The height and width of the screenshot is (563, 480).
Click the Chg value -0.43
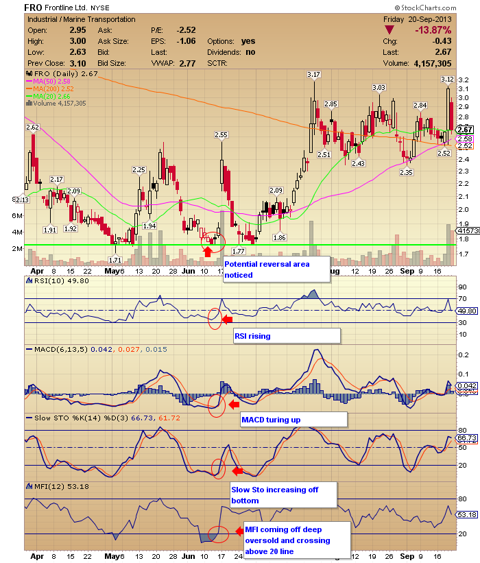[442, 41]
